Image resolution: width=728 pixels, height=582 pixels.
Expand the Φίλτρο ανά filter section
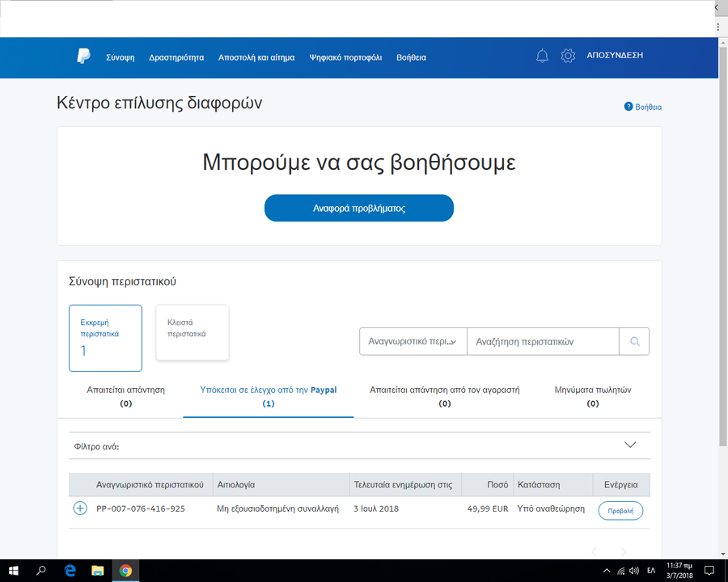point(359,446)
